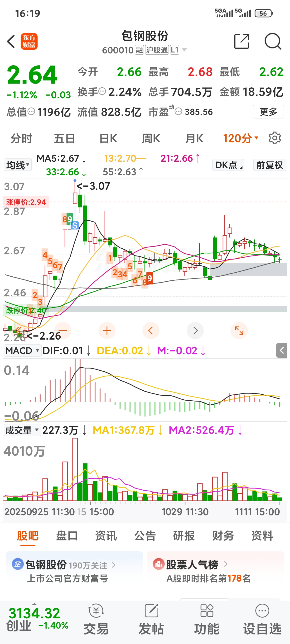Tap the 融 margin badge
290x644 pixels.
point(139,50)
